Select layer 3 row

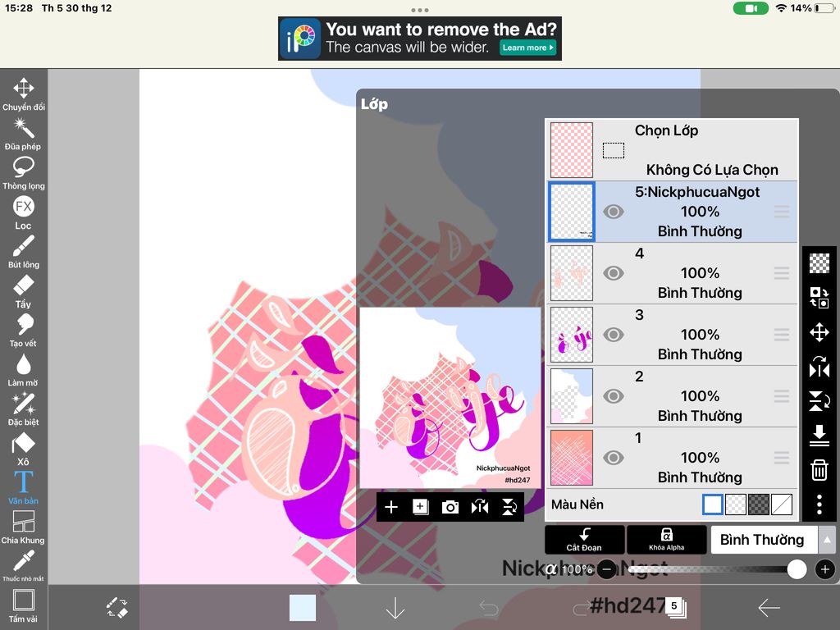(672, 335)
